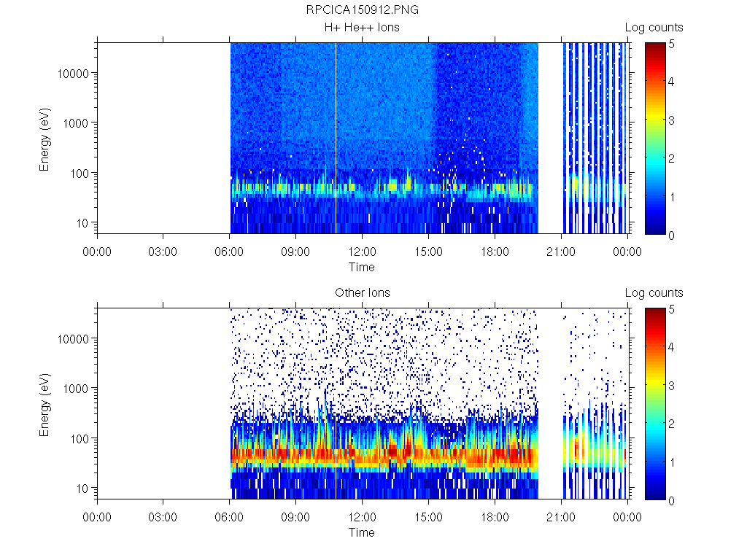Screen dimensions: 747x560
Task: Click the 18:00 tick label in the bottom panel
Action: (x=495, y=517)
